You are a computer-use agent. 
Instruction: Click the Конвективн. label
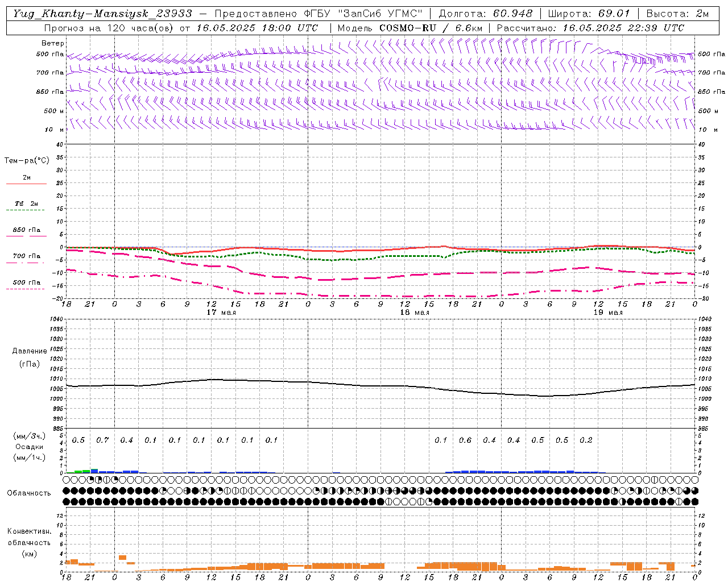click(29, 531)
